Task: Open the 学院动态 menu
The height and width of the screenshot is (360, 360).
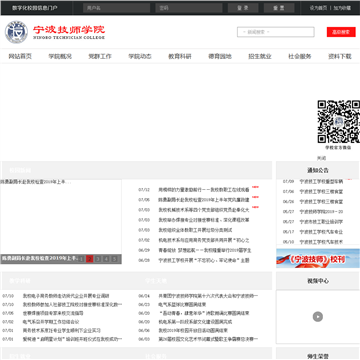Action: 140,56
